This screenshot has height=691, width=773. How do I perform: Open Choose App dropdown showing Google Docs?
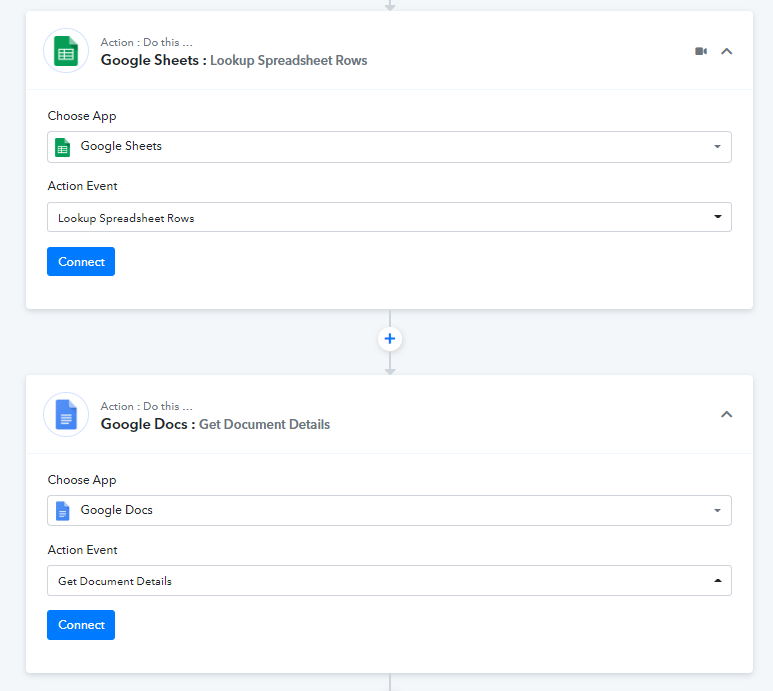(x=389, y=511)
